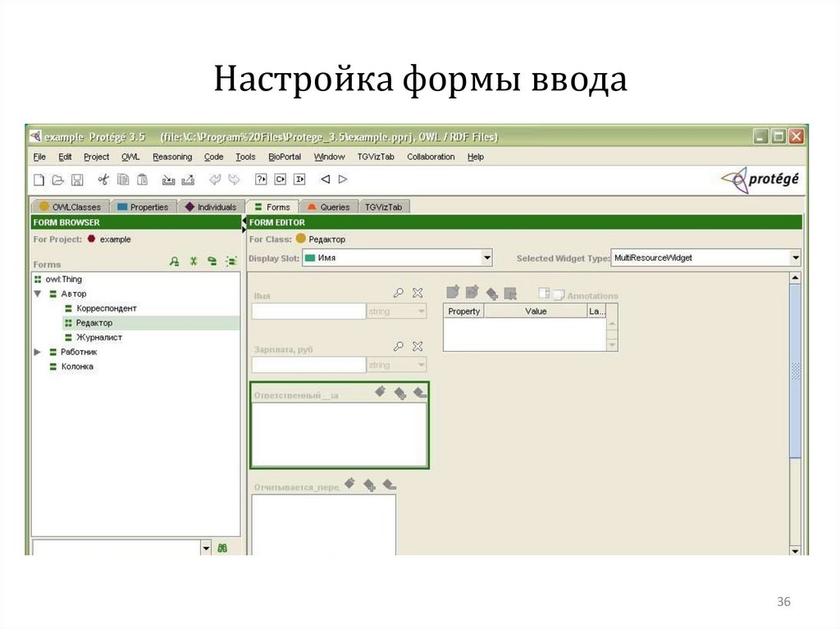Open the Reasoning menu

[x=172, y=157]
